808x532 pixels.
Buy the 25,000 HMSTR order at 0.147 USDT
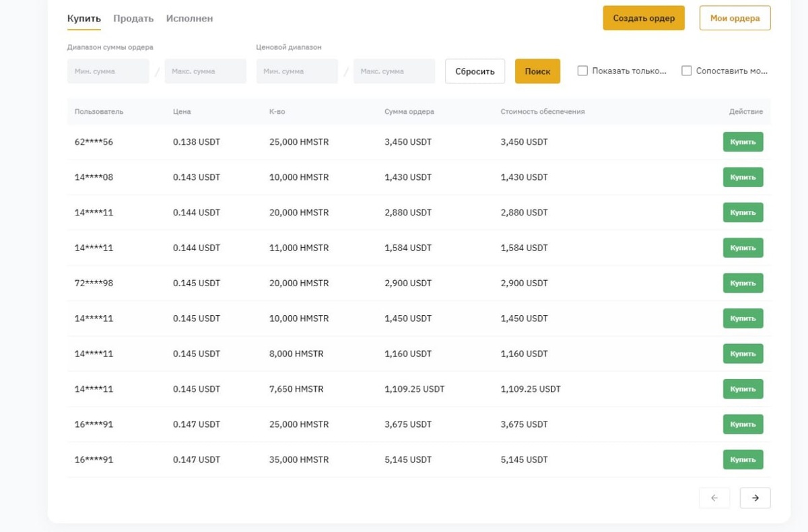tap(743, 424)
